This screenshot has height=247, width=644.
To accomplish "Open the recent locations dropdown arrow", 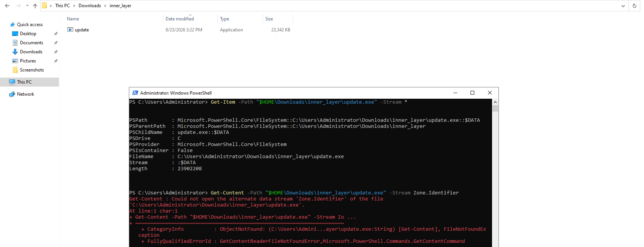I will [27, 6].
